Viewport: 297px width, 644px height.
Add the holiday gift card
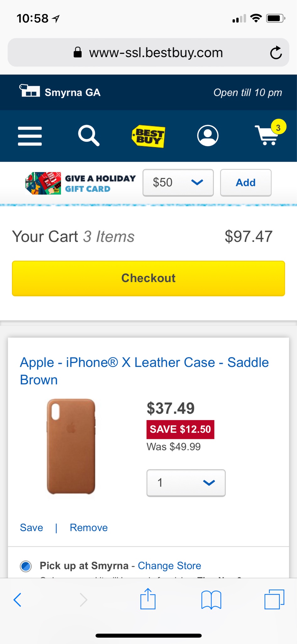[246, 183]
